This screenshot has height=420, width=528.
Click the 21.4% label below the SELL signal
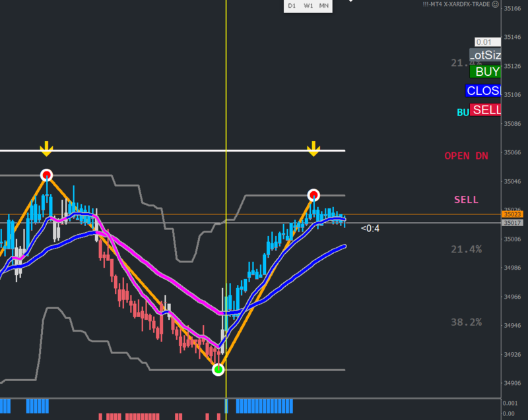pos(466,249)
